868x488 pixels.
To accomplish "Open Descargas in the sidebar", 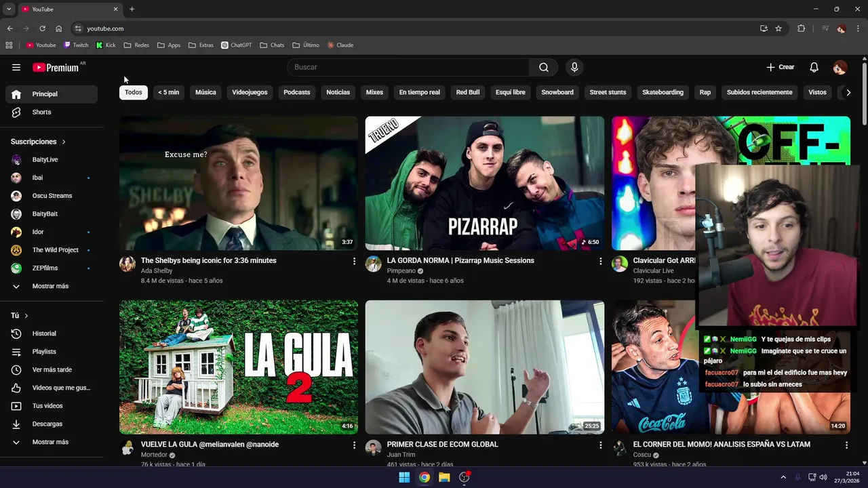I will pos(52,424).
